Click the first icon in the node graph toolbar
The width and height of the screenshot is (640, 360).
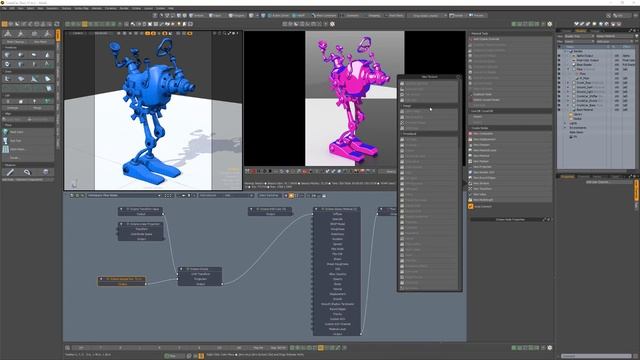click(72, 196)
